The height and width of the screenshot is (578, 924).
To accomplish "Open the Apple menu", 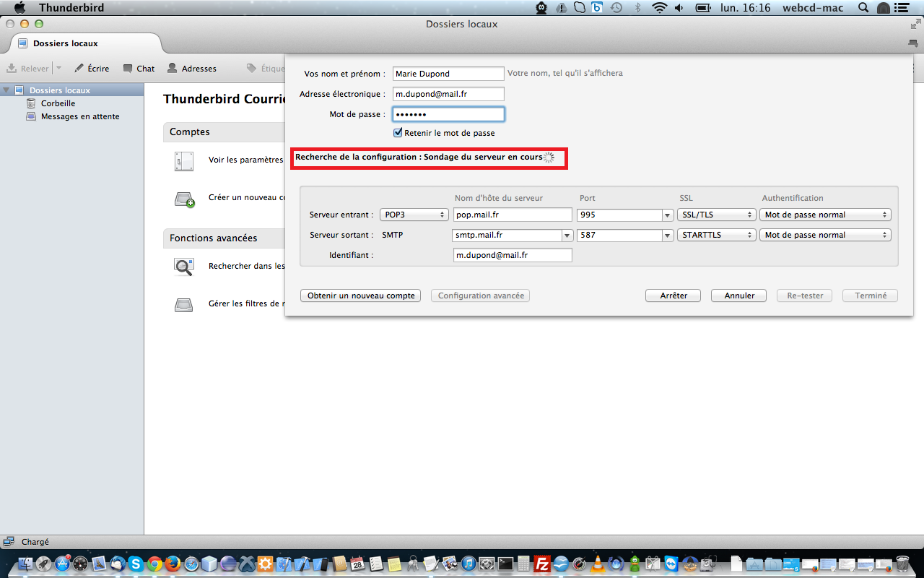I will [x=19, y=8].
